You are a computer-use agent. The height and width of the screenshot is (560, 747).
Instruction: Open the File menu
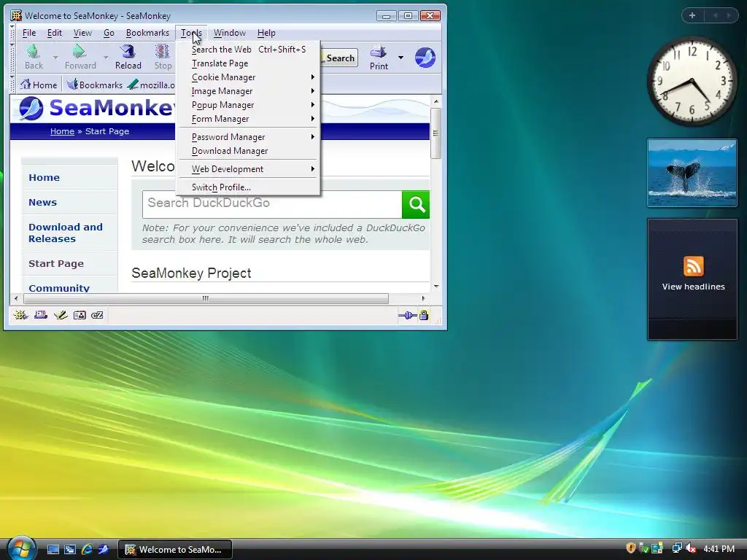click(29, 33)
